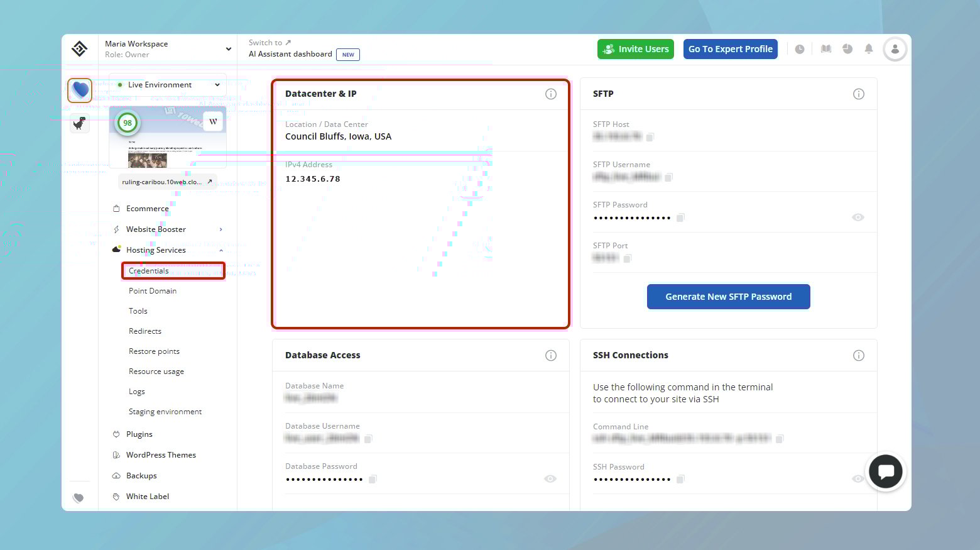
Task: Select the dinosaur website icon in sidebar
Action: 80,123
